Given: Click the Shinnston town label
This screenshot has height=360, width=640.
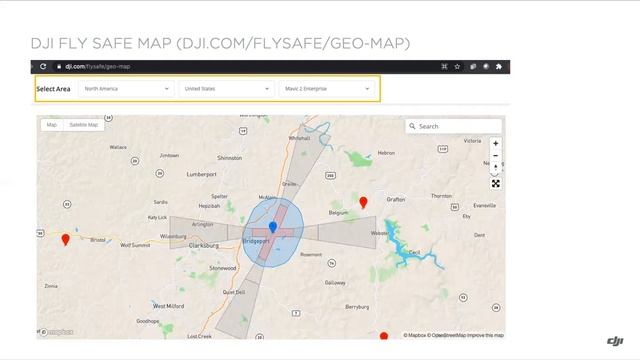Looking at the screenshot, I should click(x=229, y=158).
